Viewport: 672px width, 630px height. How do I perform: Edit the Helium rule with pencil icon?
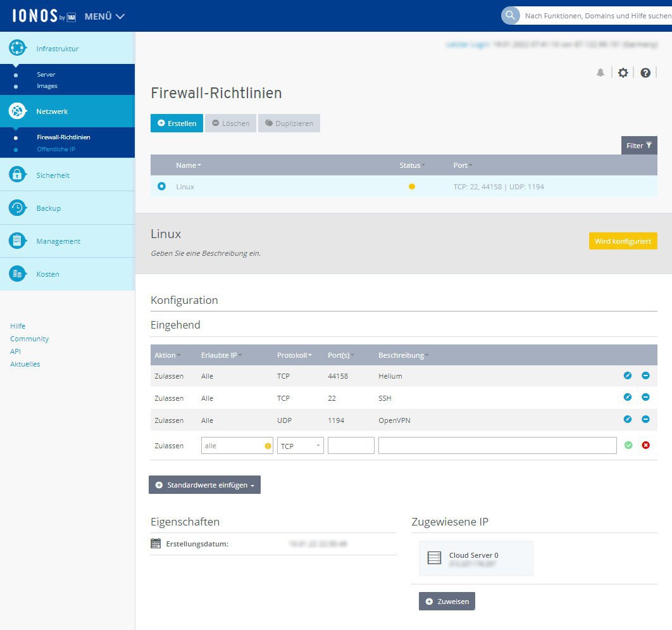pyautogui.click(x=628, y=375)
